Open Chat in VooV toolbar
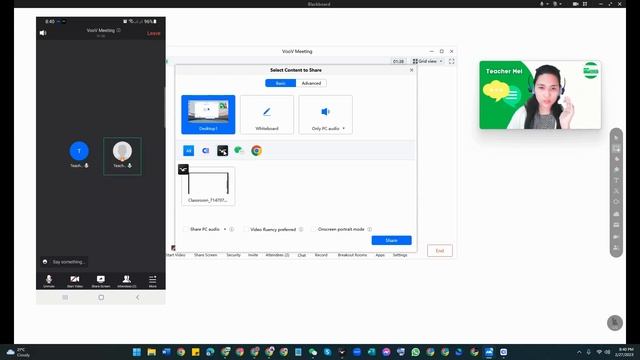The image size is (640, 360). (x=302, y=255)
